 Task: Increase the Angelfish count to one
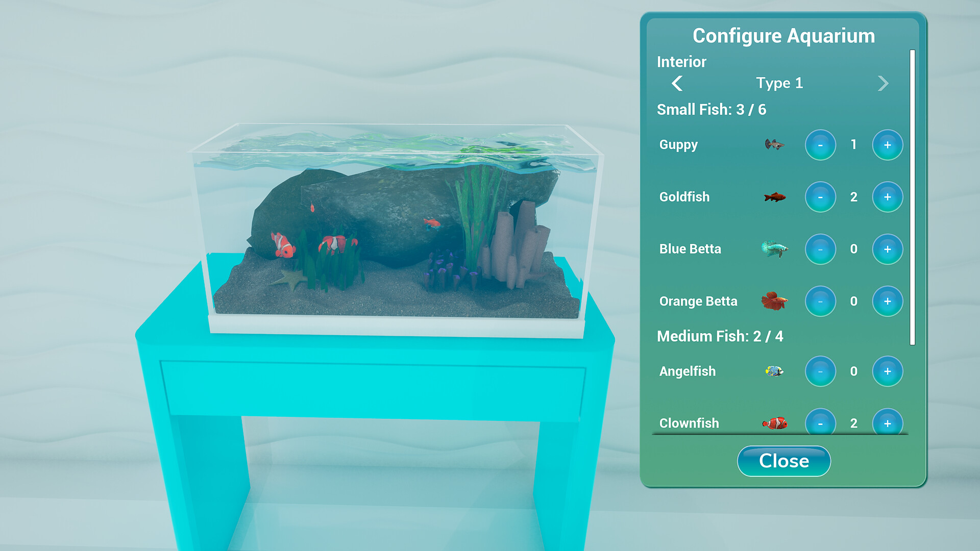(887, 372)
